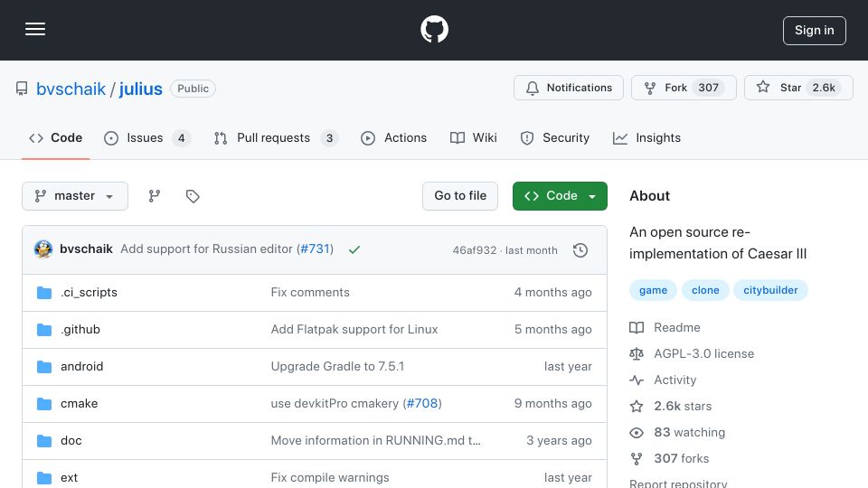Open the julius repository link
This screenshot has width=868, height=488.
coord(141,89)
